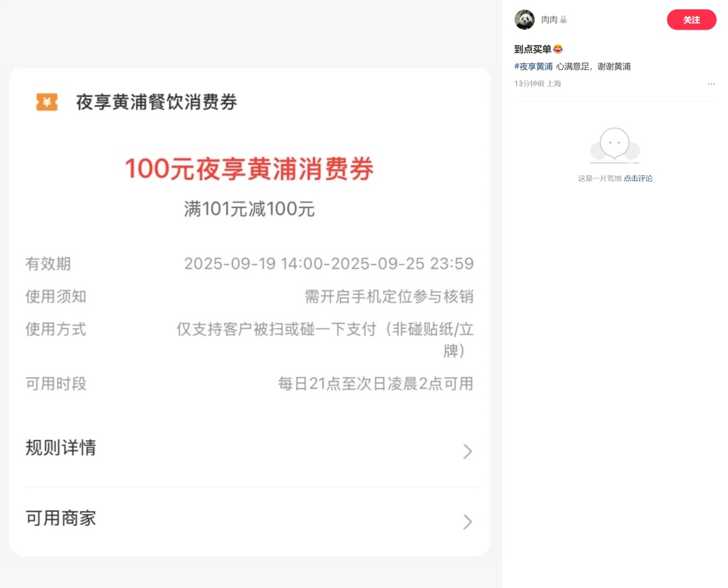Expand the 可用商家 chevron arrow

pyautogui.click(x=468, y=521)
